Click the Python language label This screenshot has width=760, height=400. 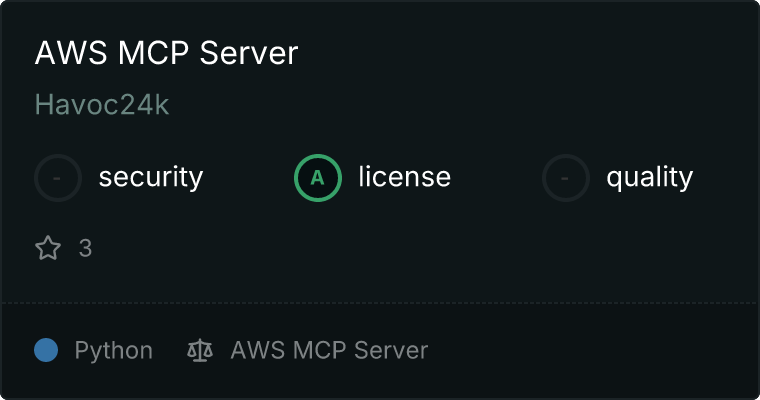[113, 351]
